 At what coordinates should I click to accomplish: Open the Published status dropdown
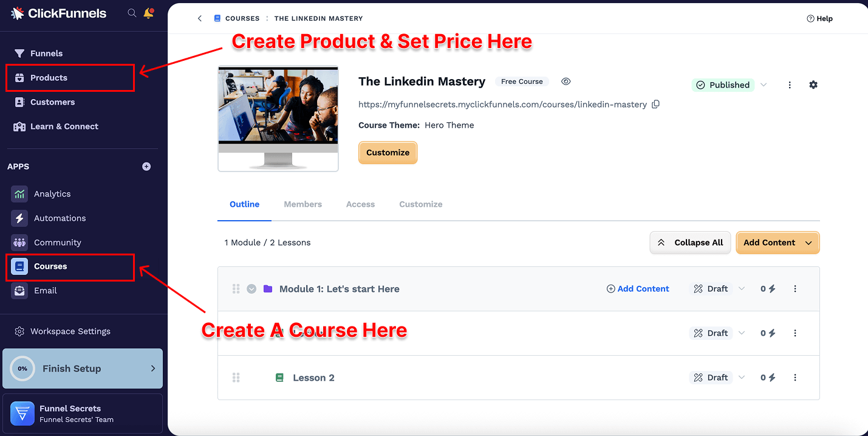(764, 85)
